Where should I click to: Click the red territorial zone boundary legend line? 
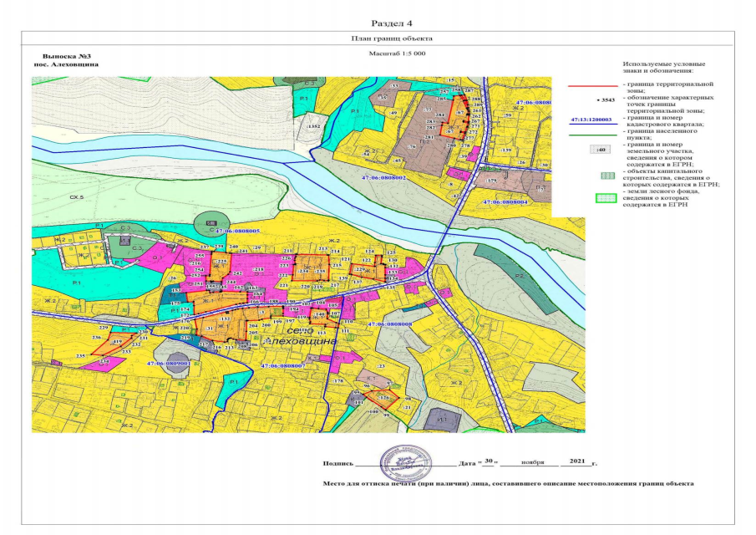[x=594, y=85]
